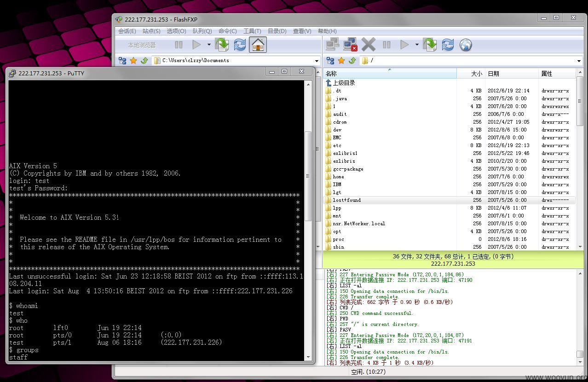Click right pane transfer play icon

[x=405, y=45]
